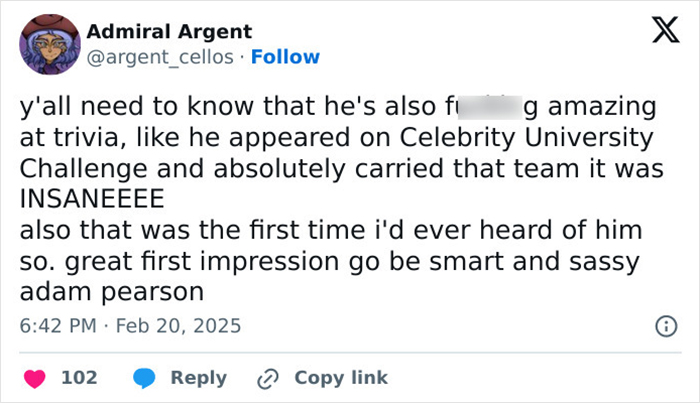Click the Admiral Argent display name

(x=170, y=32)
